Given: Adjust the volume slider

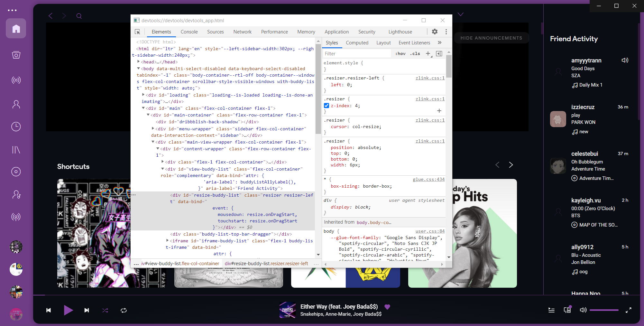Looking at the screenshot, I should 604,310.
